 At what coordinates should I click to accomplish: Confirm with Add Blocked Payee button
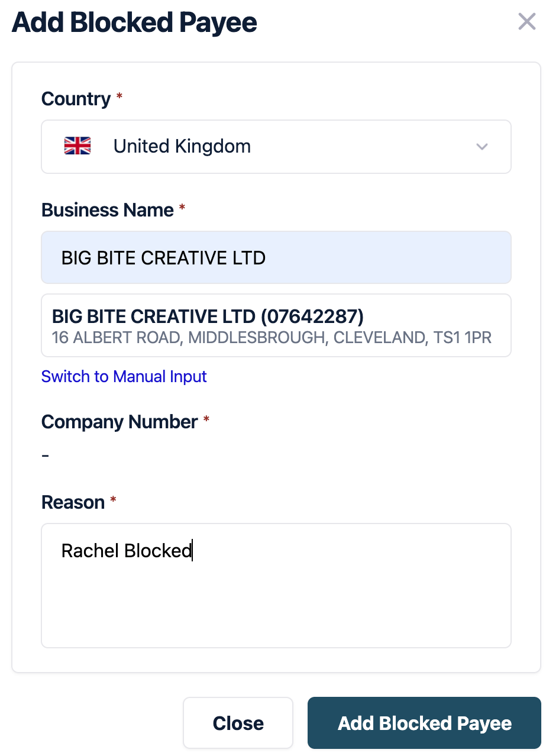pyautogui.click(x=424, y=723)
